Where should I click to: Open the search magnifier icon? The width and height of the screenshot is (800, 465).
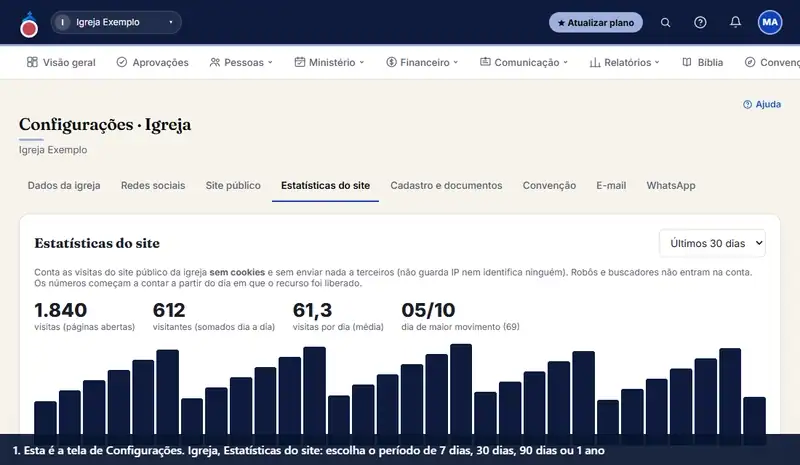pos(665,22)
